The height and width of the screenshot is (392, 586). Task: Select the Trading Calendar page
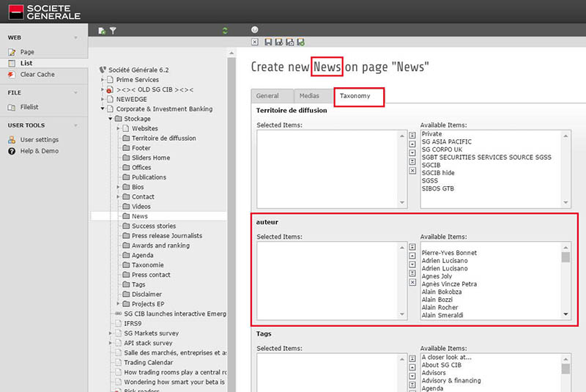(x=149, y=363)
